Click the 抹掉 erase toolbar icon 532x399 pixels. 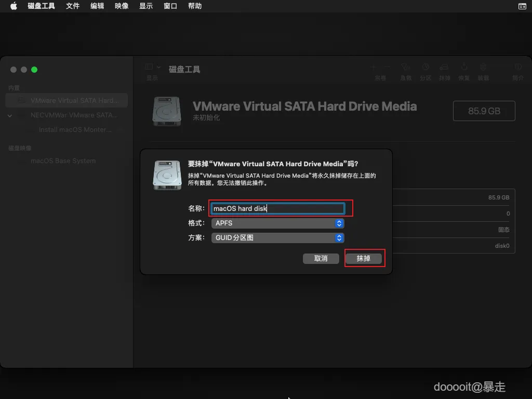pos(444,67)
